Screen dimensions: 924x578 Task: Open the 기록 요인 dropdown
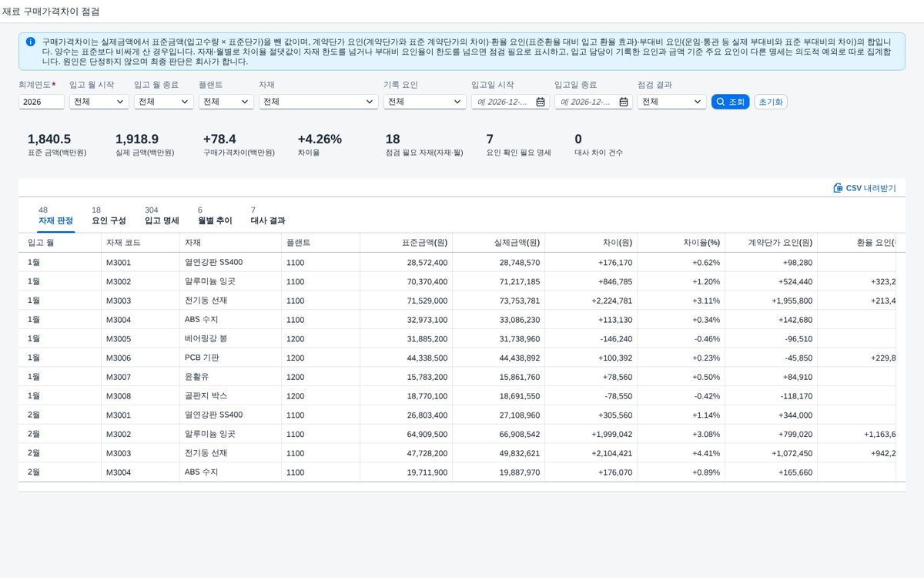point(425,102)
